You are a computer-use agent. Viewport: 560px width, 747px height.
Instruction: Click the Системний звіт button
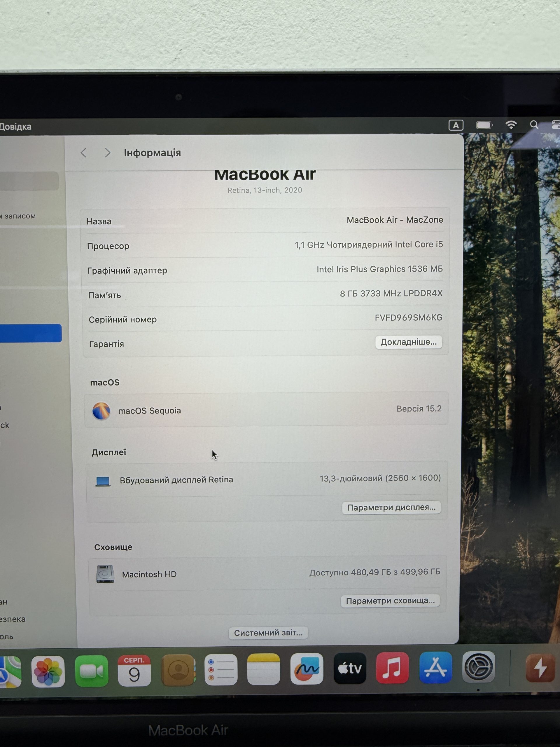pos(268,633)
